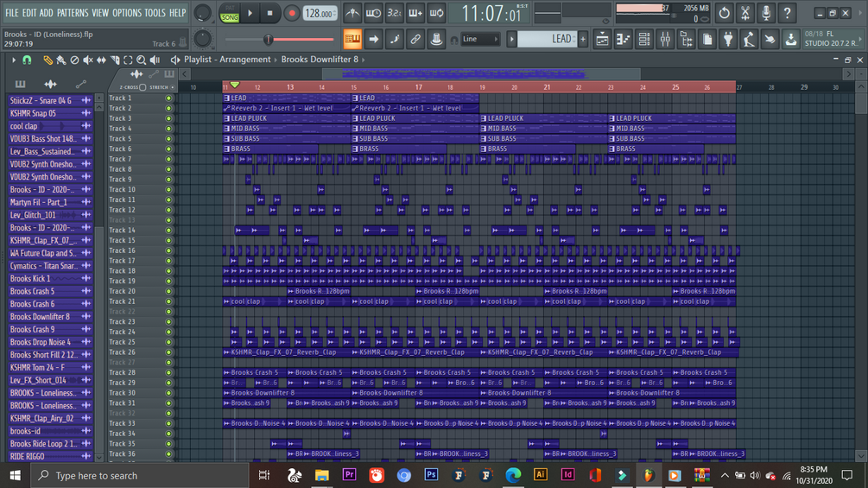The width and height of the screenshot is (868, 488).
Task: Open the piano roll icon
Action: point(623,39)
